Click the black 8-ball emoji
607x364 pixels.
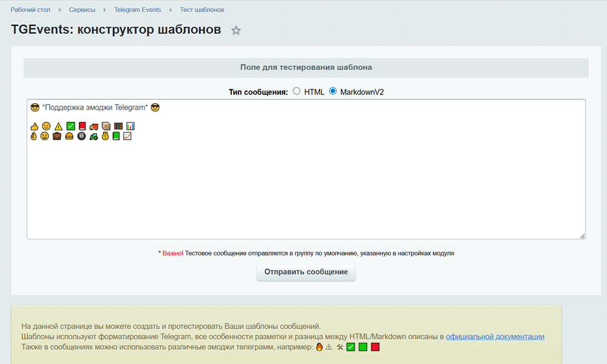pos(81,136)
